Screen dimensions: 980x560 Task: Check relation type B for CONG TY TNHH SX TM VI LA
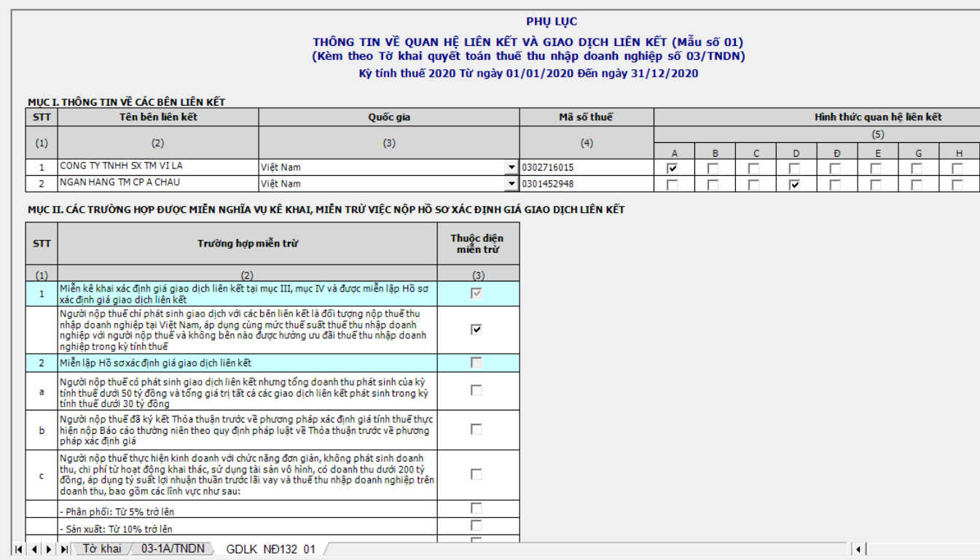click(x=715, y=168)
